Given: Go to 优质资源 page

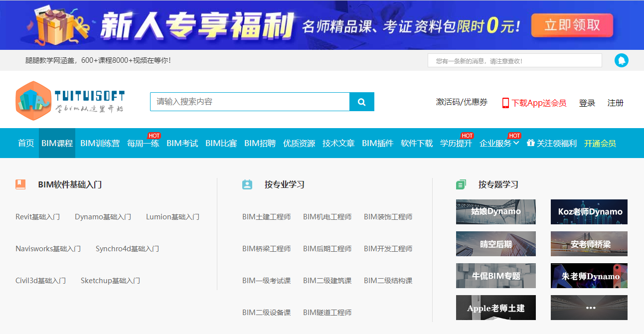Looking at the screenshot, I should pos(299,143).
